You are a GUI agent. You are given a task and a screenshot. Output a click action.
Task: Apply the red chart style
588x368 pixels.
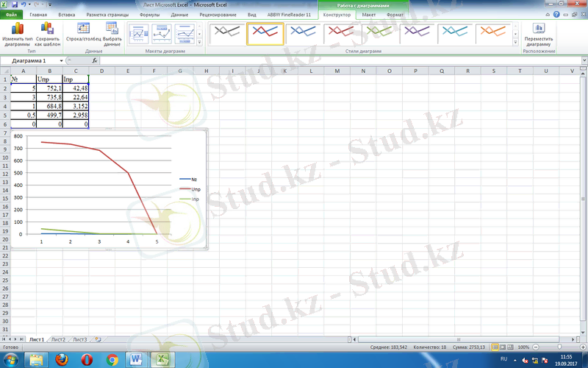pyautogui.click(x=341, y=34)
